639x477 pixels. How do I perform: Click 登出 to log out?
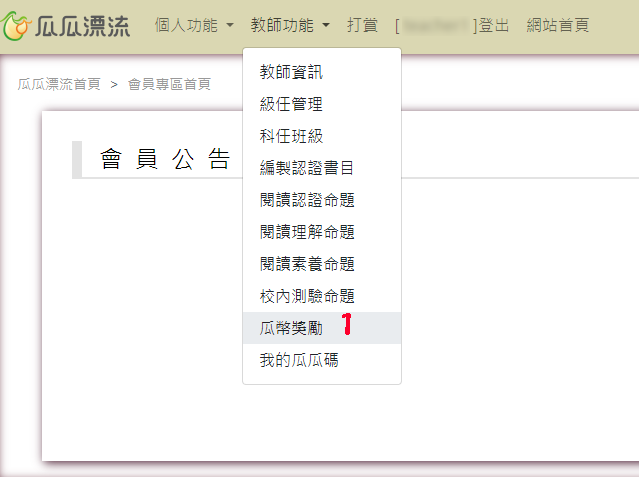tap(494, 25)
